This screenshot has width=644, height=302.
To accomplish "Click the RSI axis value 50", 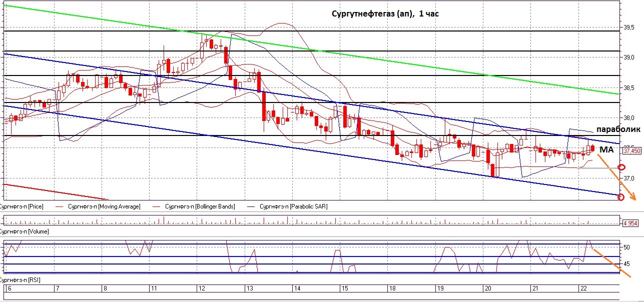I will [x=626, y=247].
